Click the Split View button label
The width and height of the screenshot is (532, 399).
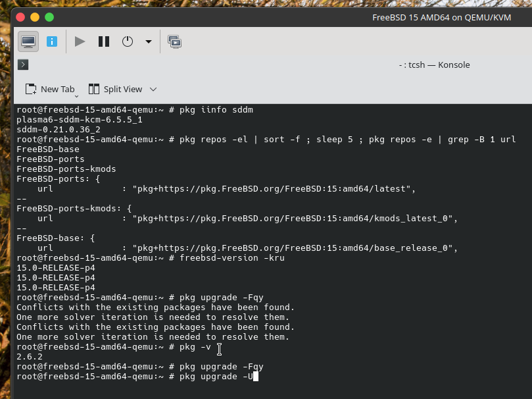tap(122, 89)
